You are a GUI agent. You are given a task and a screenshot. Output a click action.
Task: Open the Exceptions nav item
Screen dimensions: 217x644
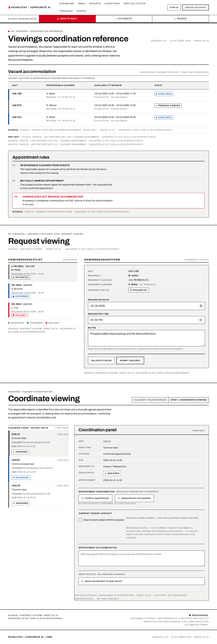pos(112,4)
